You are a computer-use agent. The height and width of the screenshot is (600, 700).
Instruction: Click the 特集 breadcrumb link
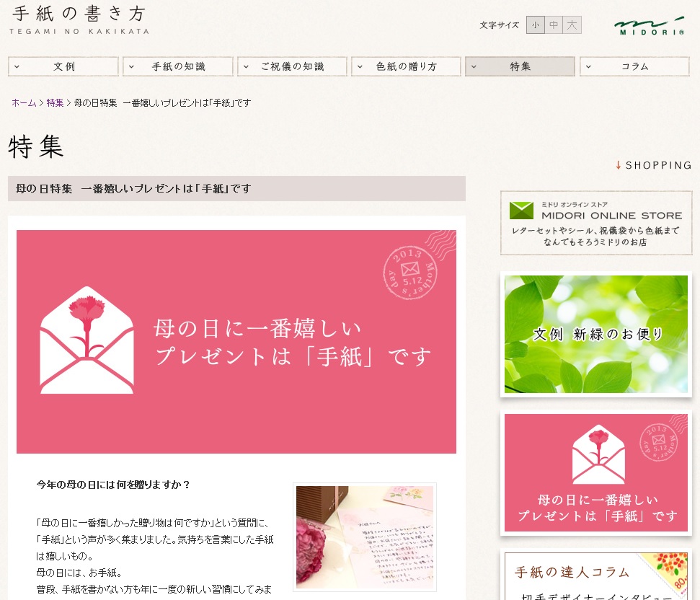55,103
